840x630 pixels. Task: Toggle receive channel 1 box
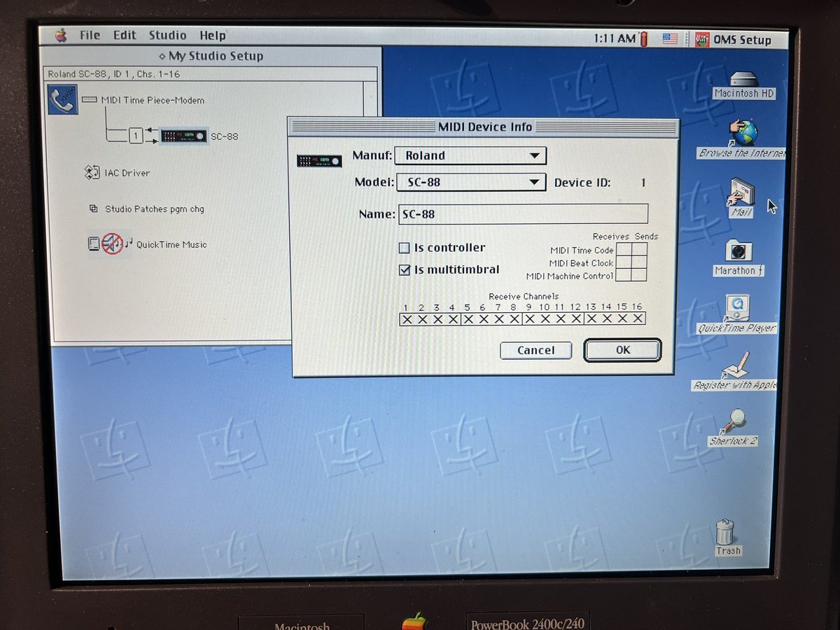tap(407, 319)
